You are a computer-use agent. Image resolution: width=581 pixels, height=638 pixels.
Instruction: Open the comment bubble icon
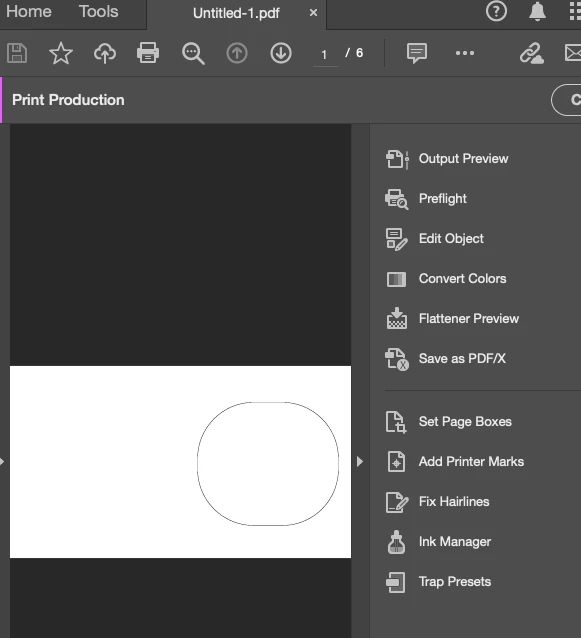tap(417, 53)
